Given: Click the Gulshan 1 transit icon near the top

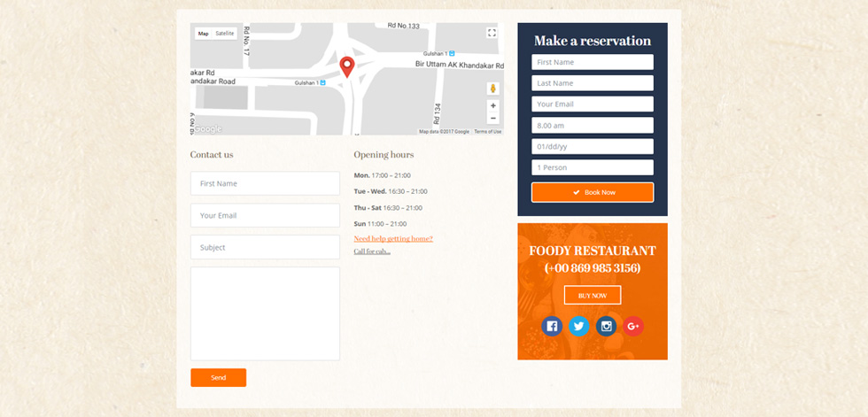Looking at the screenshot, I should click(452, 54).
